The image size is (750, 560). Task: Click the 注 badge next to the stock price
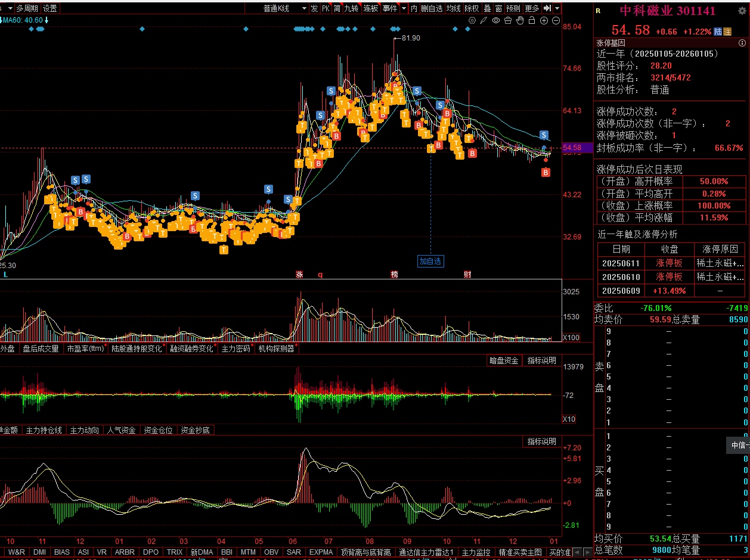tap(727, 31)
